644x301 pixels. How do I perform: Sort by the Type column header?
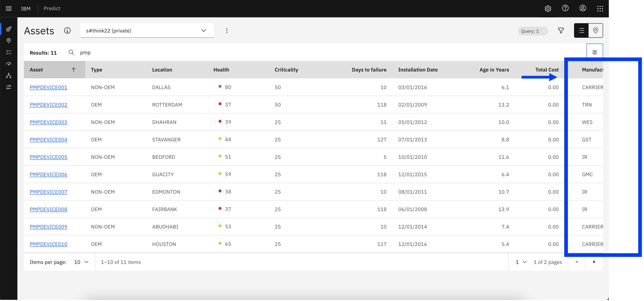(97, 70)
